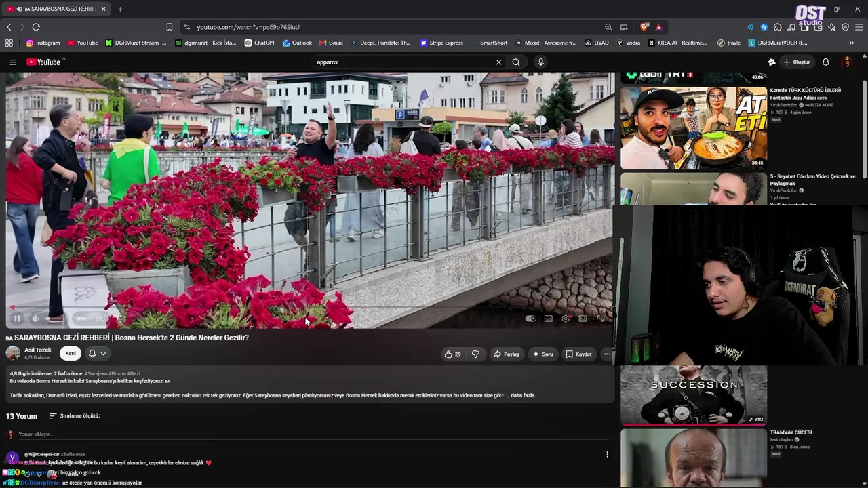The width and height of the screenshot is (868, 488).
Task: Share the video via Paylaş
Action: coord(506,354)
